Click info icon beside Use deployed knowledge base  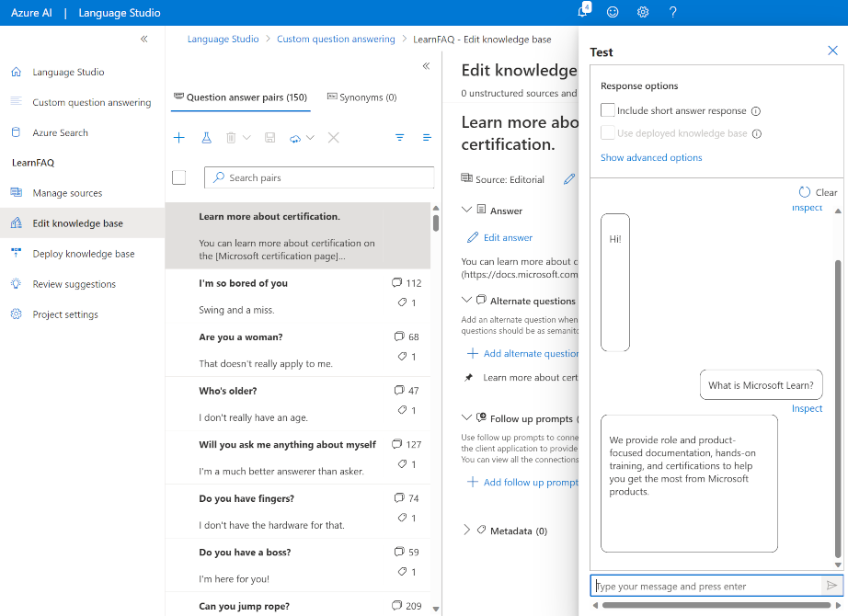pyautogui.click(x=757, y=134)
